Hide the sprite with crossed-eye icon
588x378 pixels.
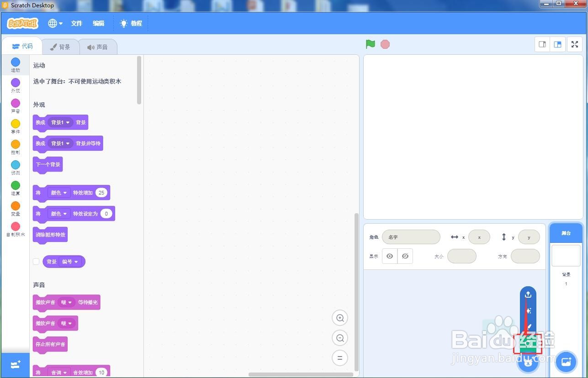pyautogui.click(x=405, y=256)
